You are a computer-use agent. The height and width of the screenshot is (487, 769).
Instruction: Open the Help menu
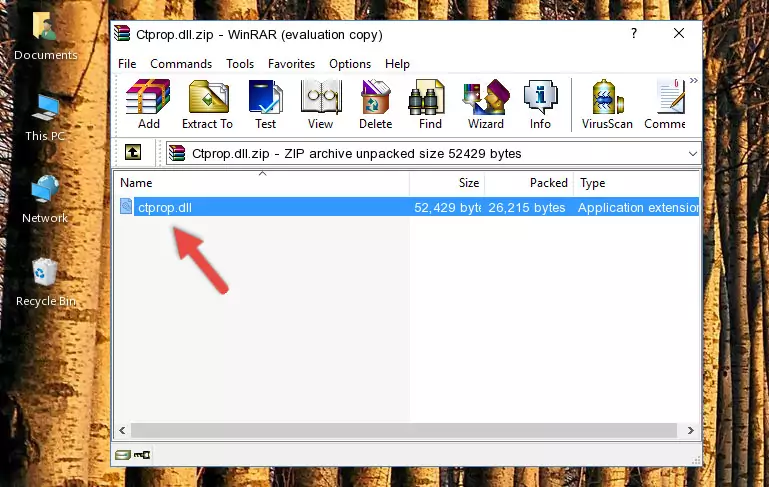click(x=397, y=64)
